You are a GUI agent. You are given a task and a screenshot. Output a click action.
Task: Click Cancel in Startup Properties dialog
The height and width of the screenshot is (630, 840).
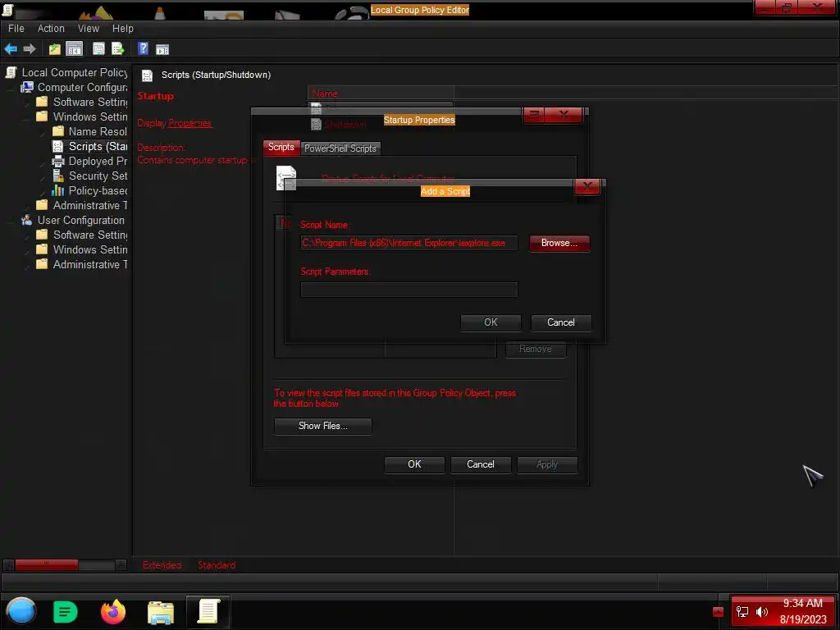[481, 464]
